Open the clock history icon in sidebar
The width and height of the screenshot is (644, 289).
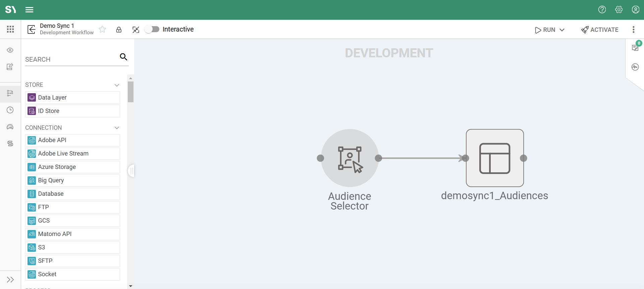pyautogui.click(x=10, y=110)
